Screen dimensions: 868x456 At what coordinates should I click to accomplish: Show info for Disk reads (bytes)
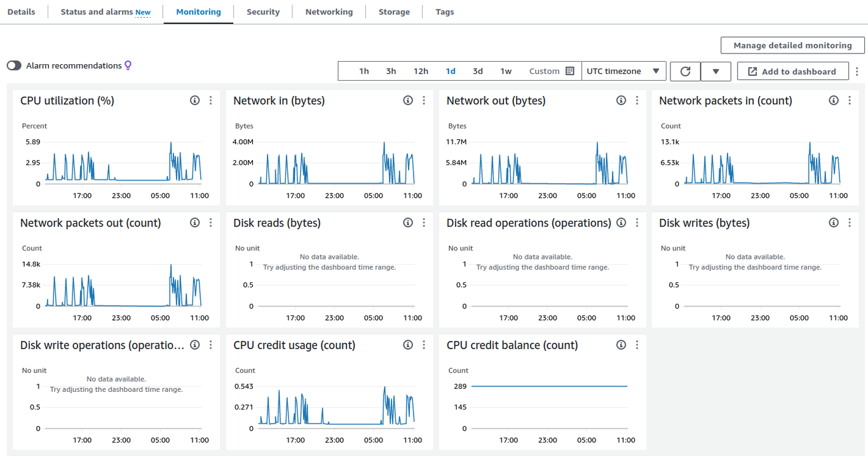[x=408, y=223]
